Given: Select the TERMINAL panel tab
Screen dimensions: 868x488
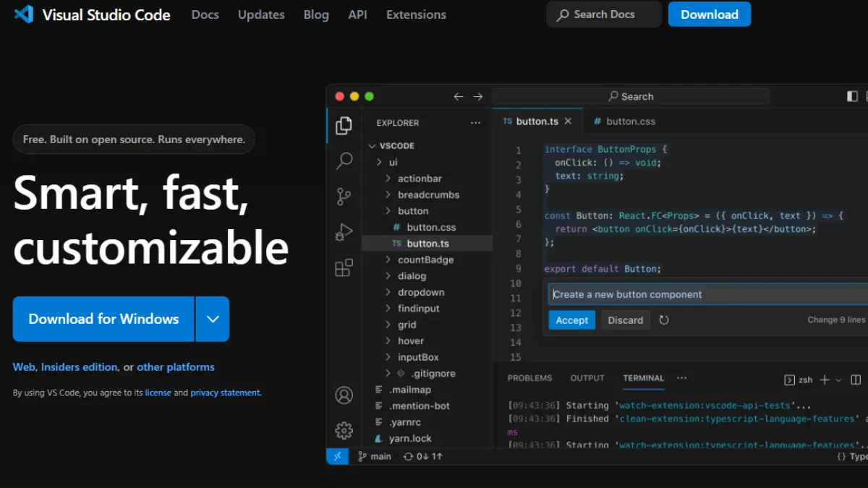Looking at the screenshot, I should 644,378.
